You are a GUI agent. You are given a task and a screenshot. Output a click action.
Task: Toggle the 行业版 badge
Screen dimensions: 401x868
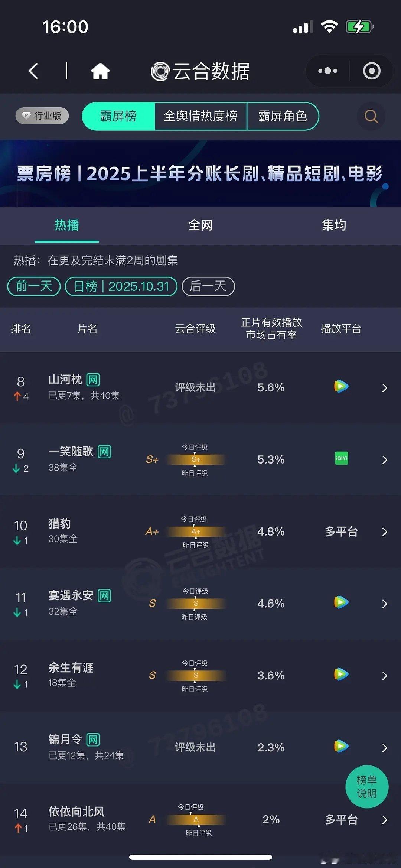click(42, 116)
